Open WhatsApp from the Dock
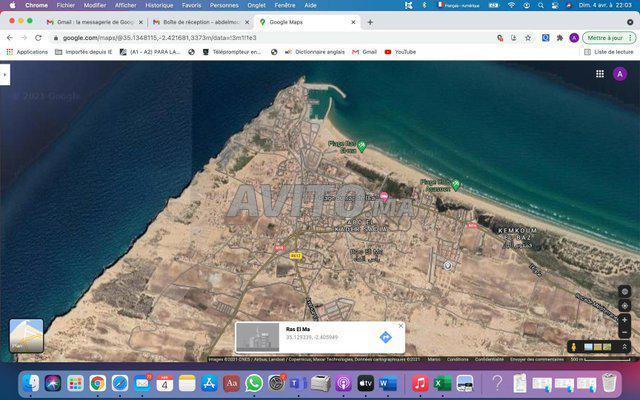Image resolution: width=640 pixels, height=400 pixels. (x=254, y=383)
